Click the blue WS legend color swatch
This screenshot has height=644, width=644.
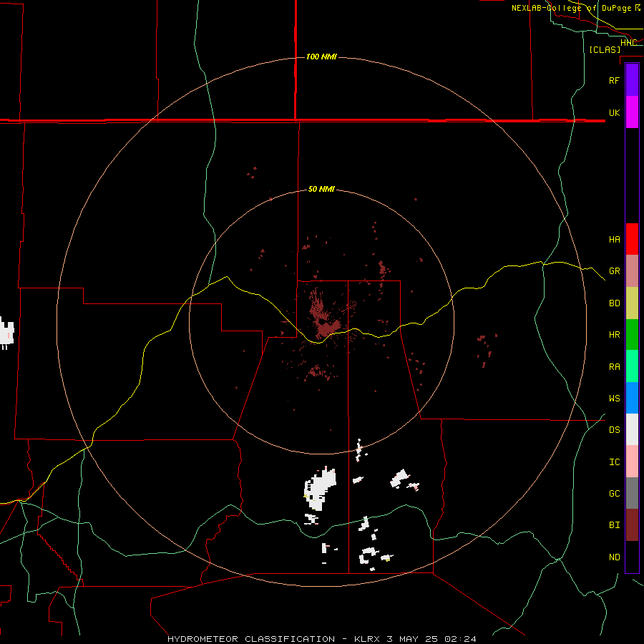pyautogui.click(x=632, y=398)
